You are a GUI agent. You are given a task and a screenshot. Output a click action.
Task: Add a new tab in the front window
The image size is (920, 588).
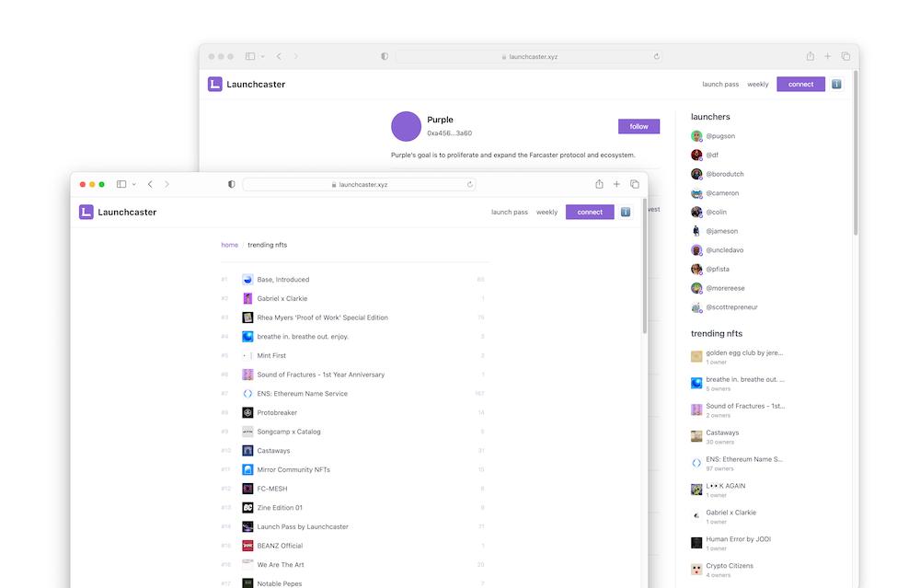pos(616,184)
